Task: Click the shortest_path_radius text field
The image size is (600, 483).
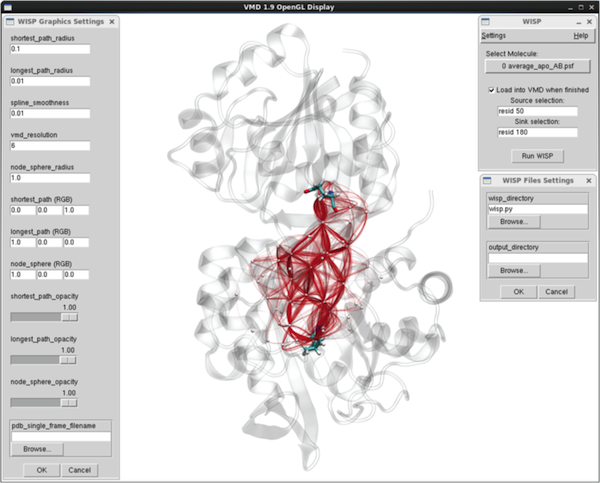Action: [x=50, y=48]
